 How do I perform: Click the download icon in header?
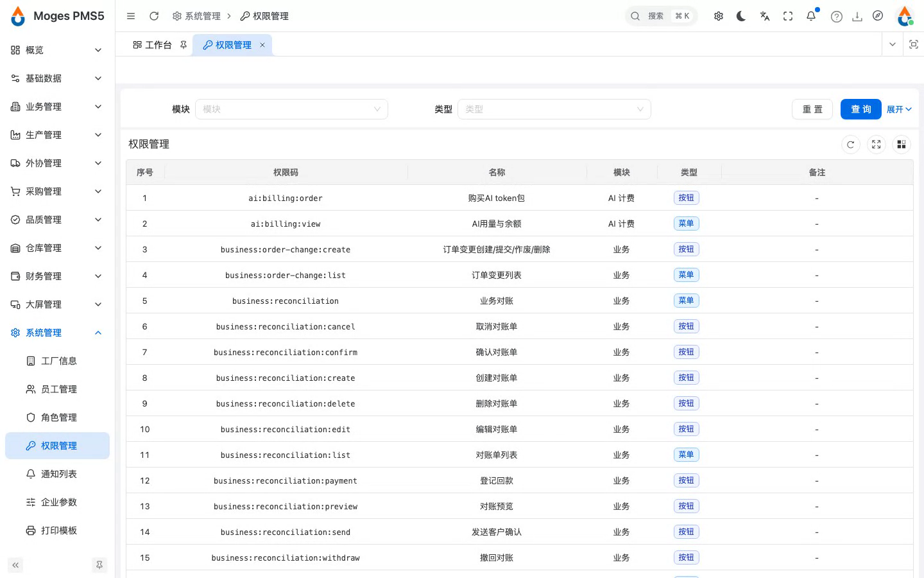[x=857, y=17]
